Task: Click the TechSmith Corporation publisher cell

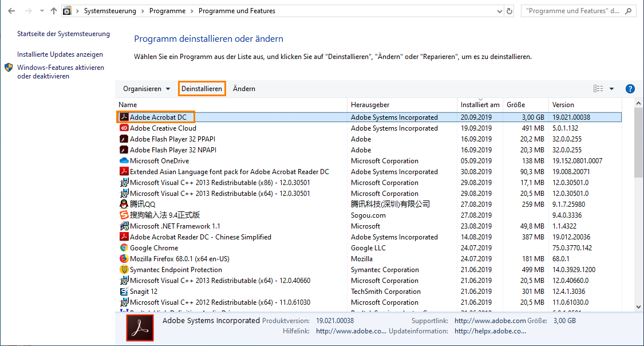Action: click(x=386, y=292)
